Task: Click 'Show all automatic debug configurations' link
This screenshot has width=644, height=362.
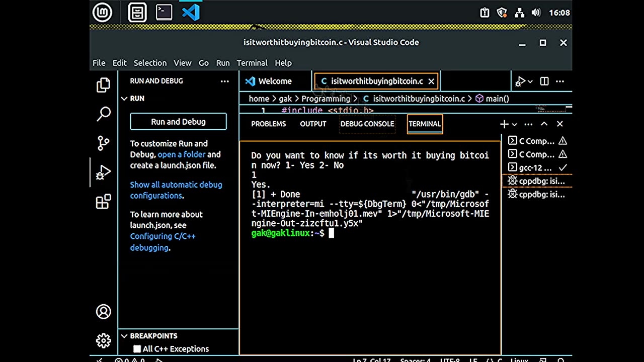Action: [176, 190]
